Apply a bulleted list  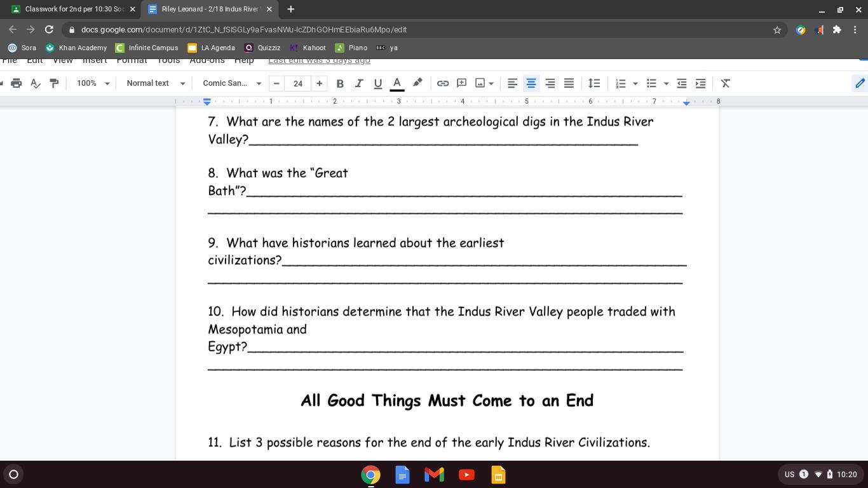651,83
